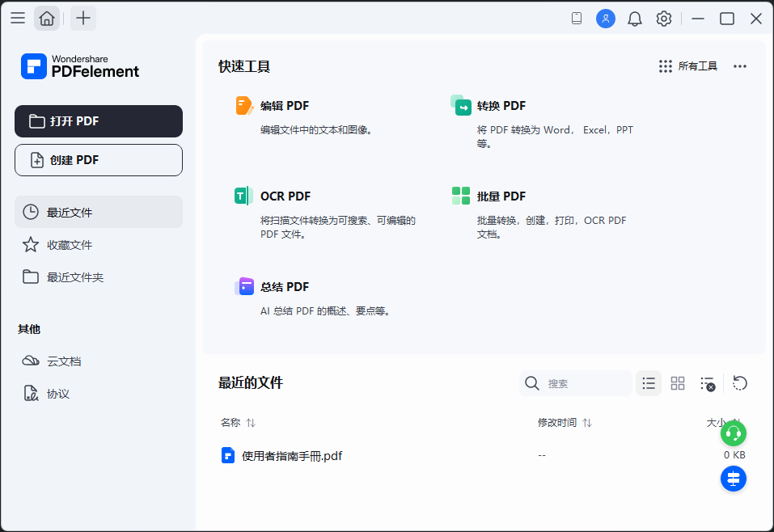The image size is (774, 532).
Task: Open the Batch PDF tool
Action: tap(501, 196)
